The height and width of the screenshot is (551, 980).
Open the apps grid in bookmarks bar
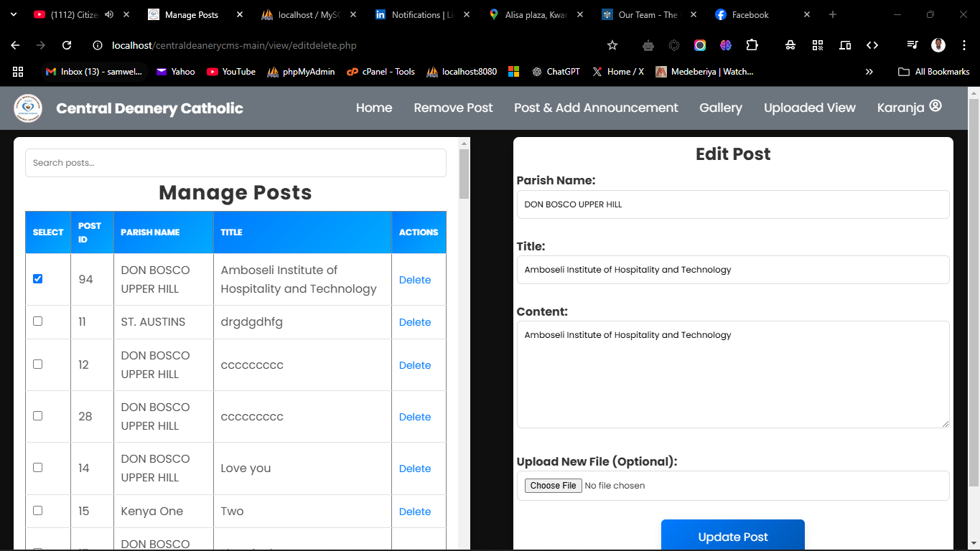(18, 72)
